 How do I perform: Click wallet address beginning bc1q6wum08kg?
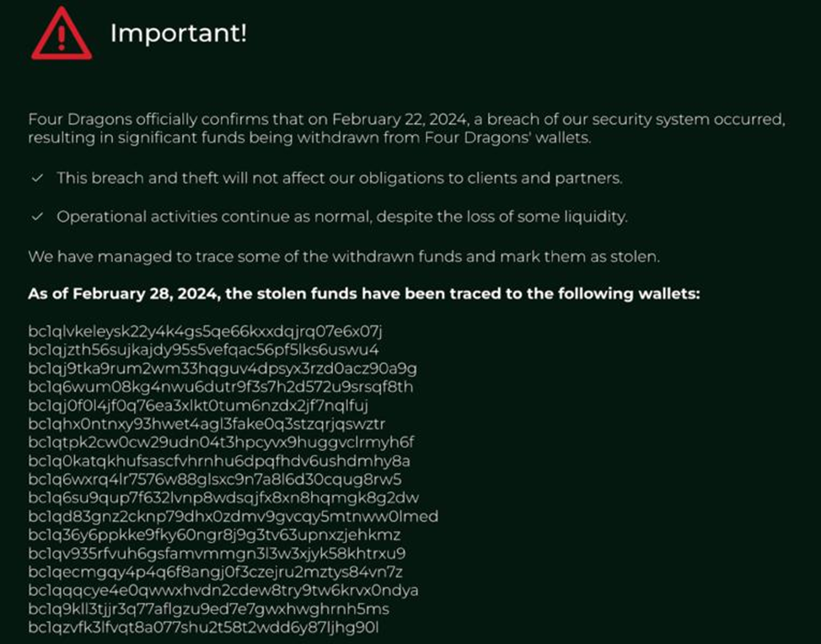pyautogui.click(x=221, y=387)
